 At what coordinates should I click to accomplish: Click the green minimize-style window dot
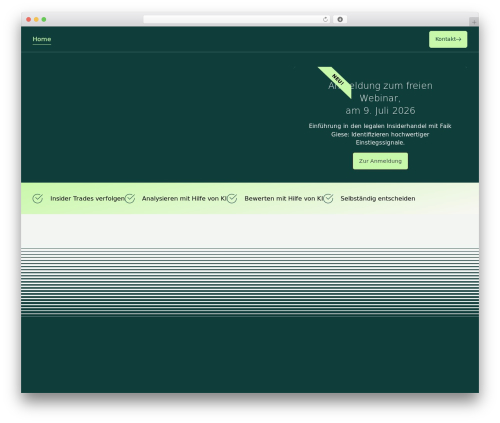[x=44, y=20]
